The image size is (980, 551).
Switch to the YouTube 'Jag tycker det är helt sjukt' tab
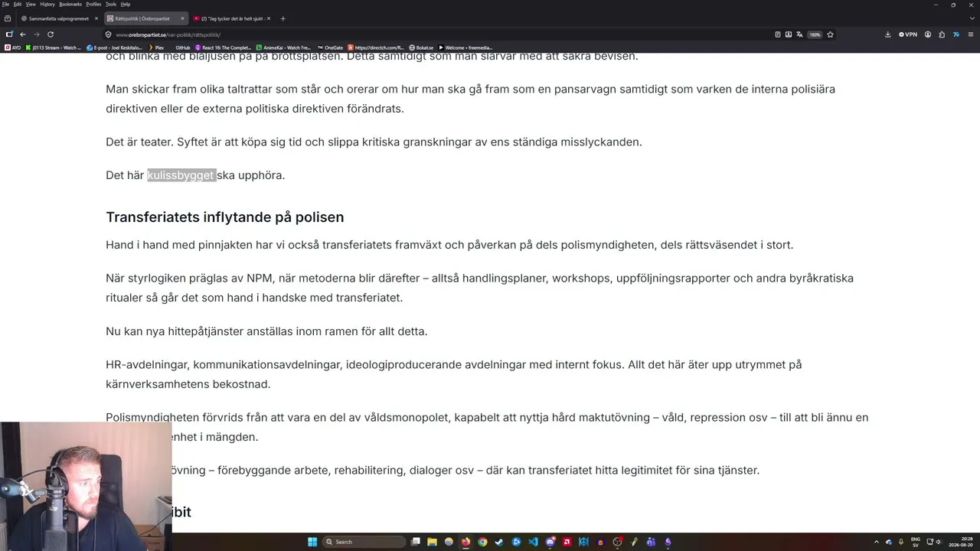tap(231, 18)
